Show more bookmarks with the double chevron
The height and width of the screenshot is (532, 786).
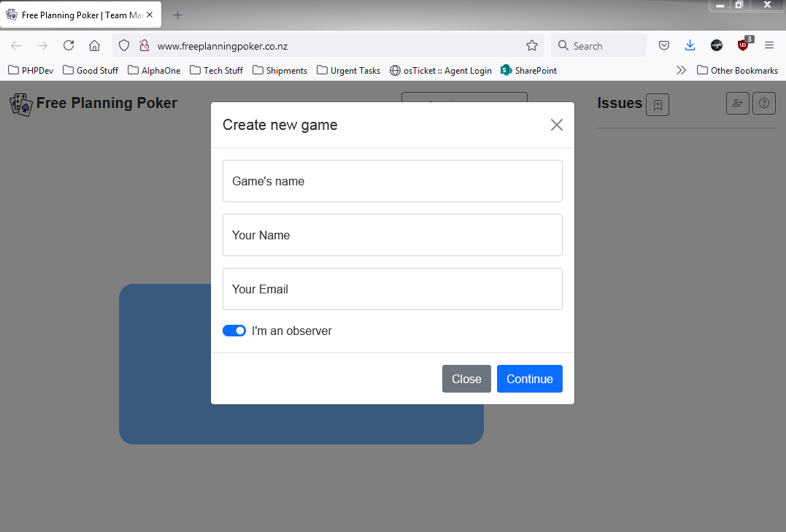(x=681, y=70)
